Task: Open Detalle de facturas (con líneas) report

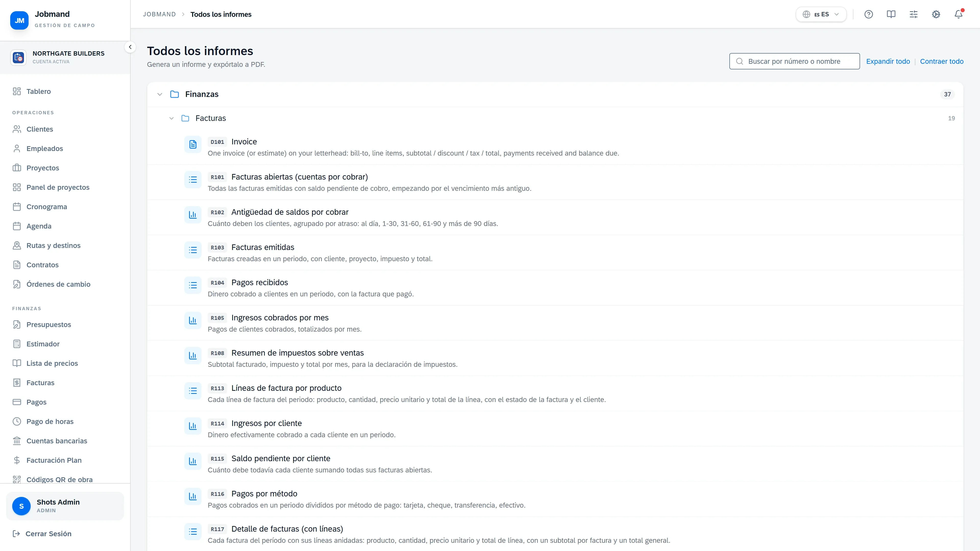Action: tap(287, 529)
